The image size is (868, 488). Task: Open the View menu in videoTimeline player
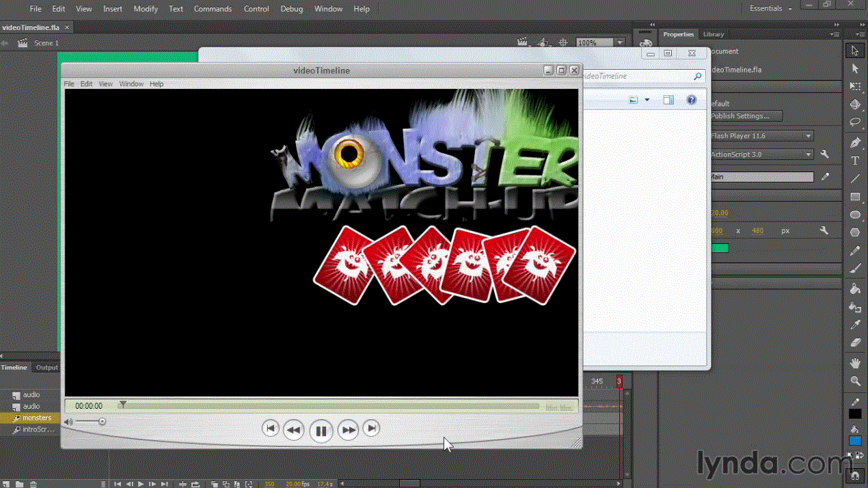[x=105, y=84]
